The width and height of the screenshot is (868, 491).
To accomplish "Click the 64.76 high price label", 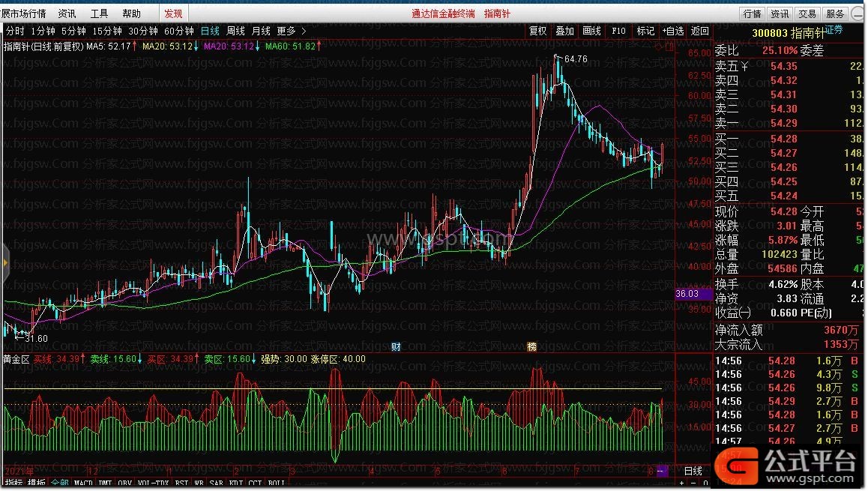I will [x=576, y=59].
